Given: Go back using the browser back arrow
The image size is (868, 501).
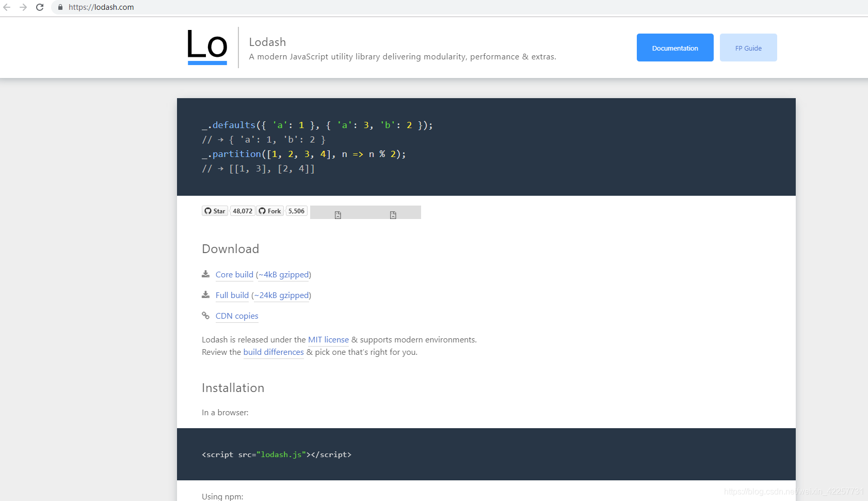Looking at the screenshot, I should (7, 7).
